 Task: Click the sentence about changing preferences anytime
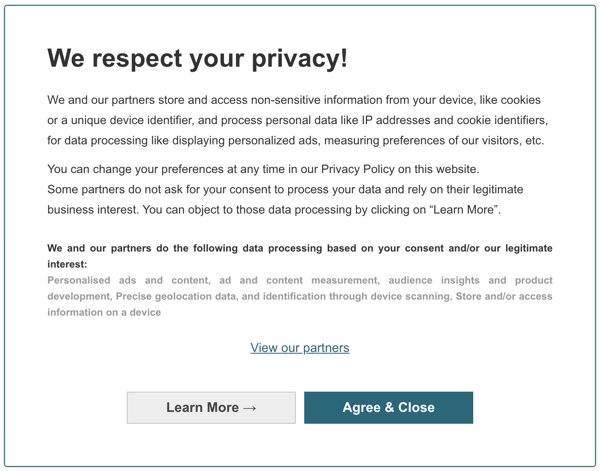[x=263, y=169]
